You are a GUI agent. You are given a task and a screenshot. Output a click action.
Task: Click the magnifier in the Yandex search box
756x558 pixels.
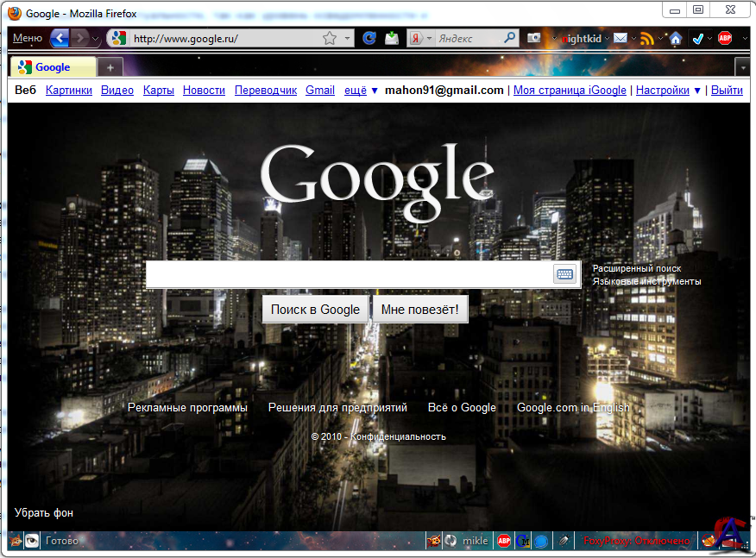[x=510, y=38]
